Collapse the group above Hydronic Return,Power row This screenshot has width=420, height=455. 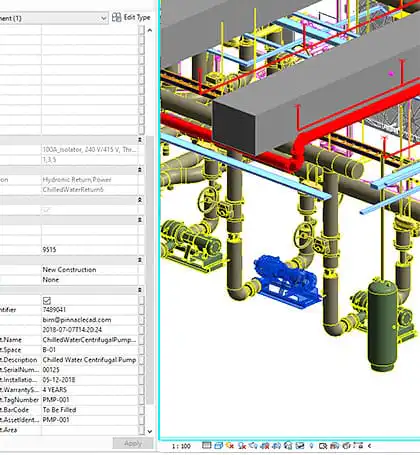tap(140, 170)
